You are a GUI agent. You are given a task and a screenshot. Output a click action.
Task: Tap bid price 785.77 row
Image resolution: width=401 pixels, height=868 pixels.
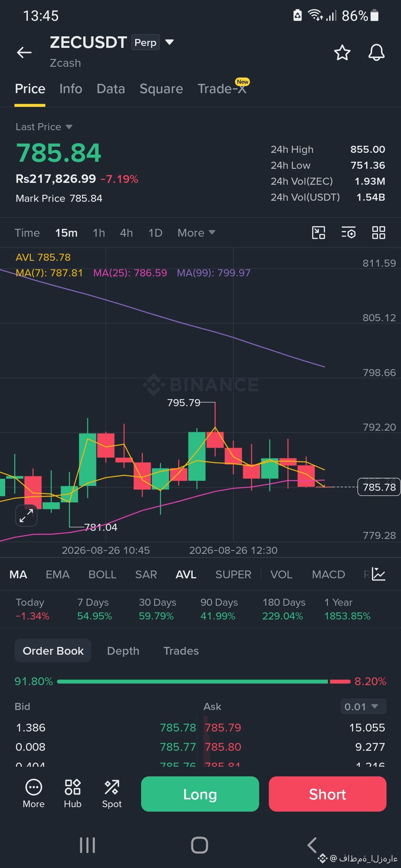(178, 747)
